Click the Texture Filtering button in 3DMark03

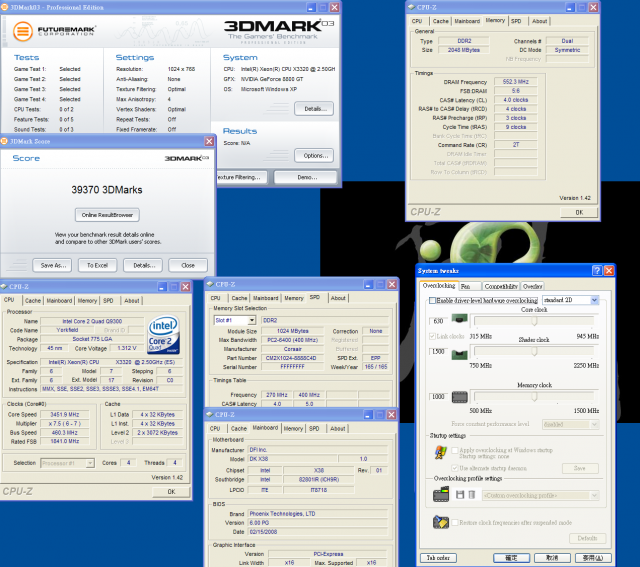[x=242, y=178]
